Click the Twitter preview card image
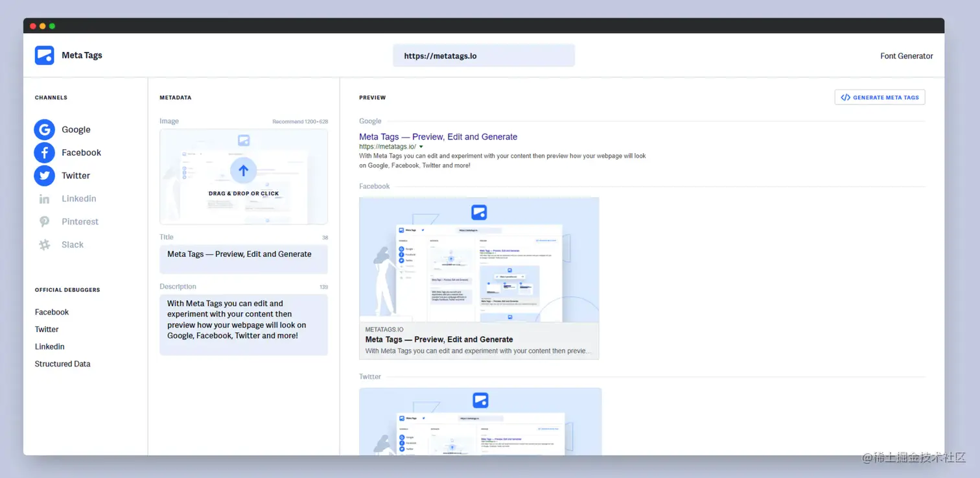 pos(480,422)
